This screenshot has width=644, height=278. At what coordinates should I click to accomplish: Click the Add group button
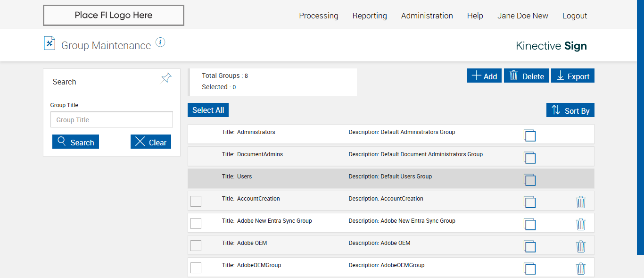pyautogui.click(x=484, y=76)
